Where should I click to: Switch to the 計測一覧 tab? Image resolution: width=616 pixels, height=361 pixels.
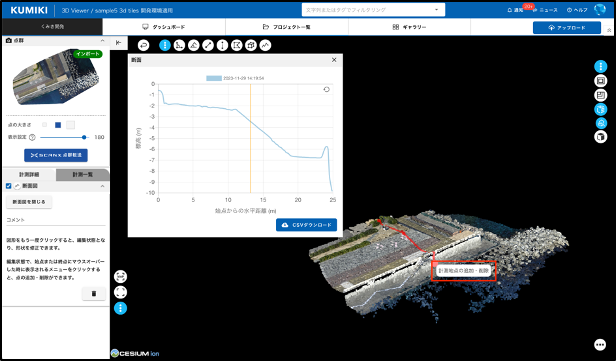(82, 174)
